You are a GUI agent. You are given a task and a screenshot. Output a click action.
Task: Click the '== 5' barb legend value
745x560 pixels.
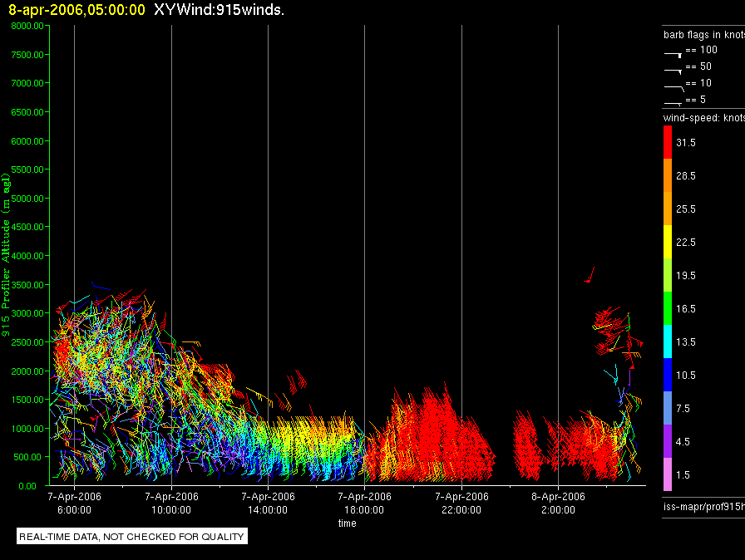[x=696, y=99]
